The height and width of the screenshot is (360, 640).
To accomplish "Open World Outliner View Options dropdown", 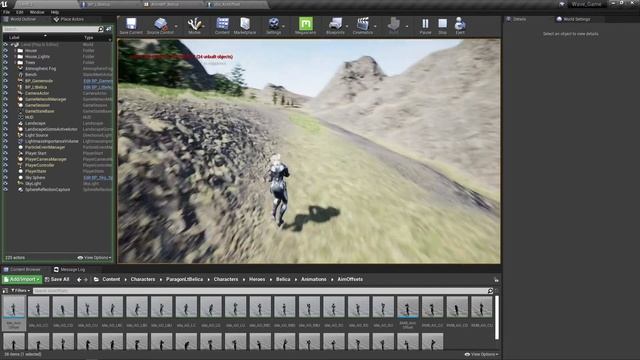I will [x=94, y=258].
